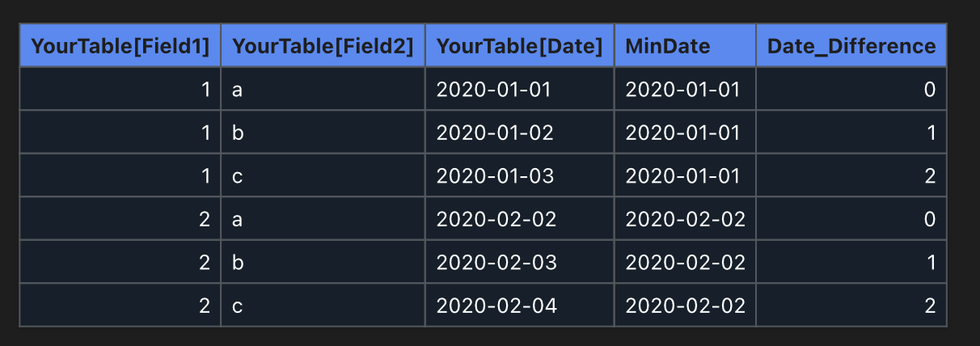Image resolution: width=980 pixels, height=346 pixels.
Task: Select the MinDate cell in the last row
Action: coord(685,306)
